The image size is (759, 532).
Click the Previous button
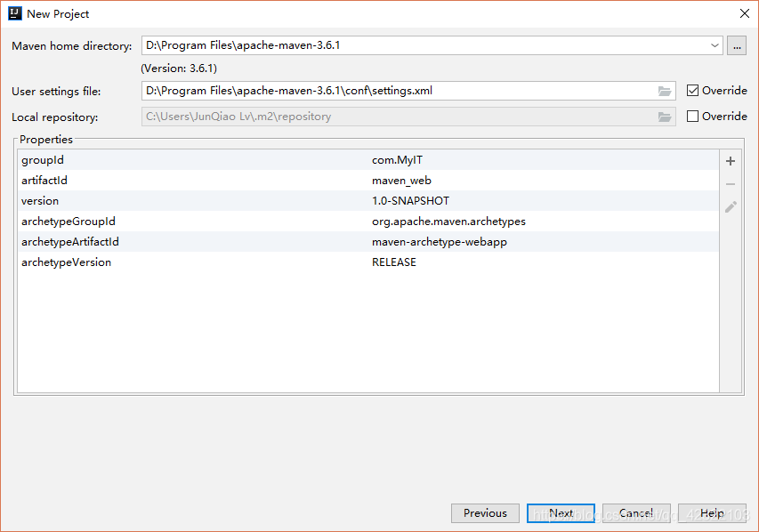(x=485, y=513)
